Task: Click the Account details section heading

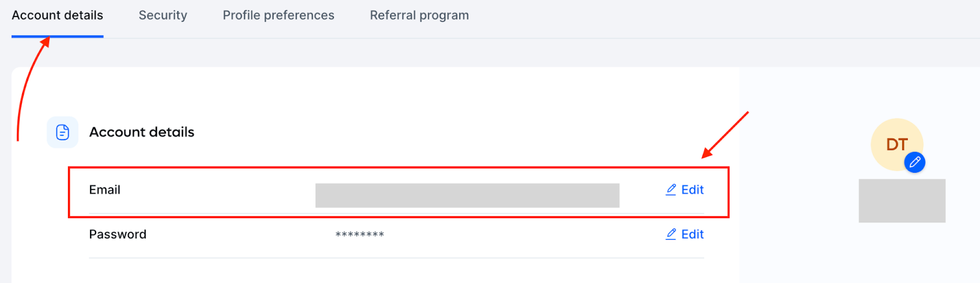Action: (x=142, y=132)
